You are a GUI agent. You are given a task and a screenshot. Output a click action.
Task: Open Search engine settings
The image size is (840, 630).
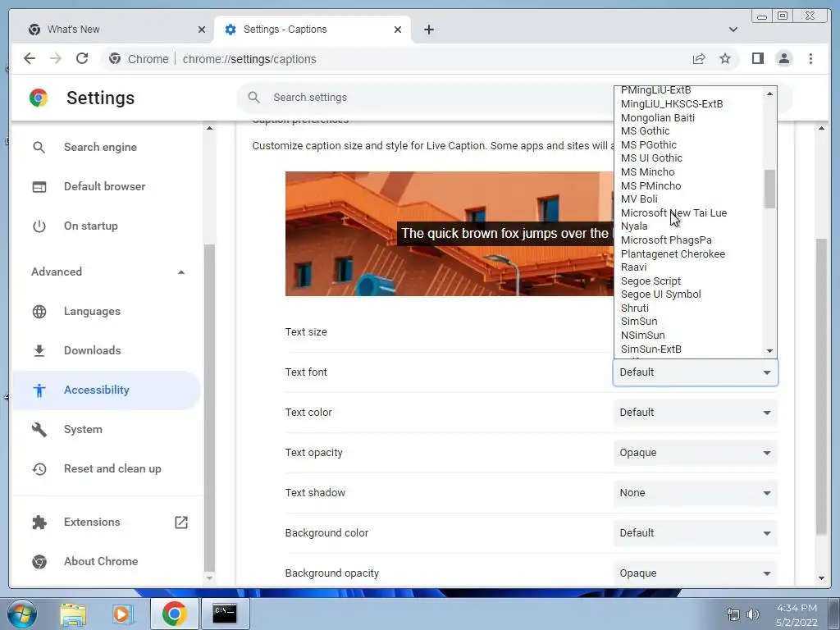(100, 148)
